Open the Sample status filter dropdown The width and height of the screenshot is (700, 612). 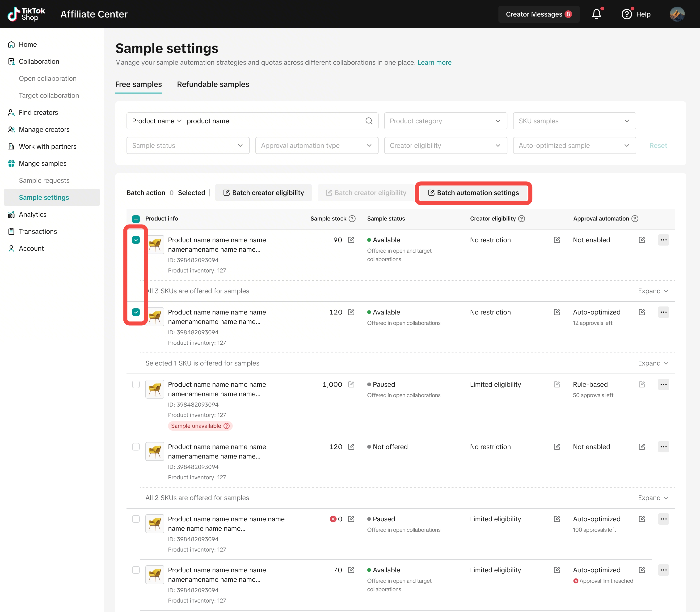click(188, 145)
